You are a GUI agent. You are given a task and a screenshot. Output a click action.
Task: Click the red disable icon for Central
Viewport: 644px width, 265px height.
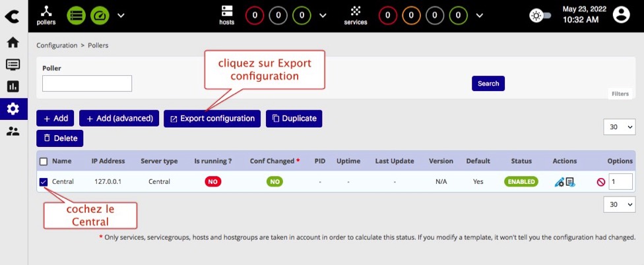(x=600, y=182)
